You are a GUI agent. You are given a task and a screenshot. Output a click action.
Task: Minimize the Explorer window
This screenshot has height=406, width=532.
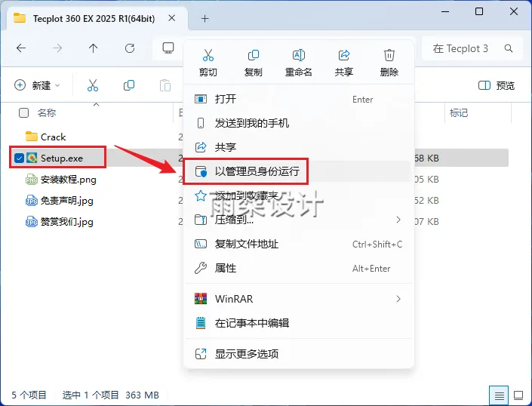(445, 11)
